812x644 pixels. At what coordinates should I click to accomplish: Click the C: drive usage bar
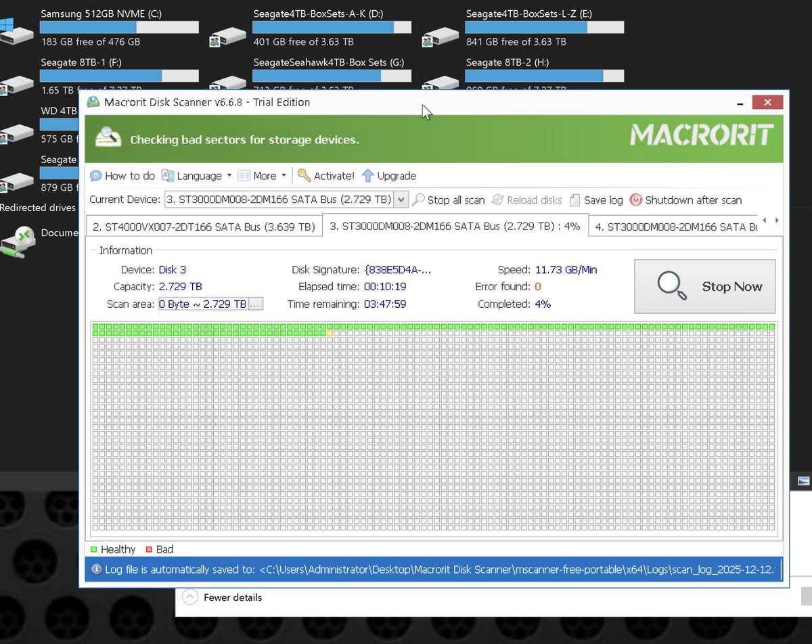click(x=119, y=27)
